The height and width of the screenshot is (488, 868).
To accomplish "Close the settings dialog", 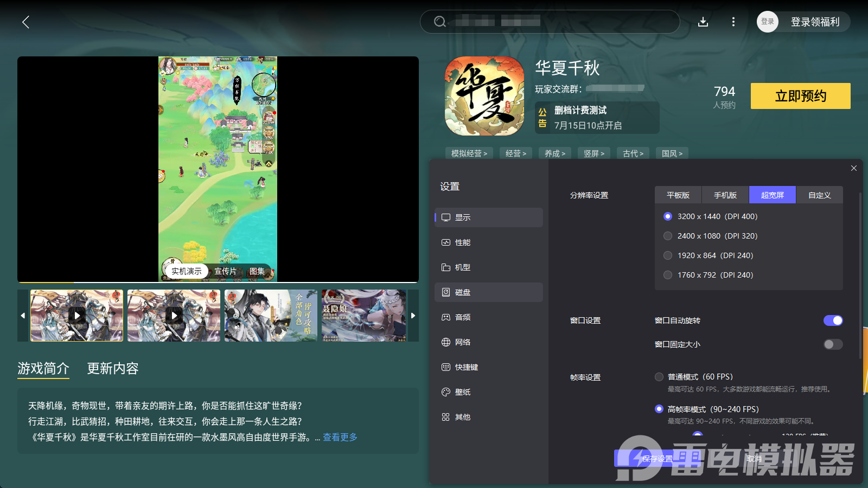I will [x=854, y=168].
